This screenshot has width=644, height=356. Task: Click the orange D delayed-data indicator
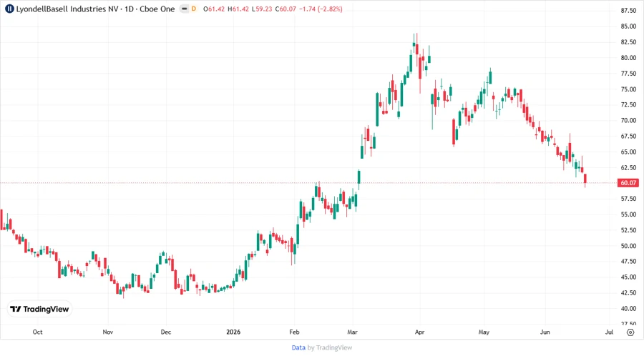[194, 9]
